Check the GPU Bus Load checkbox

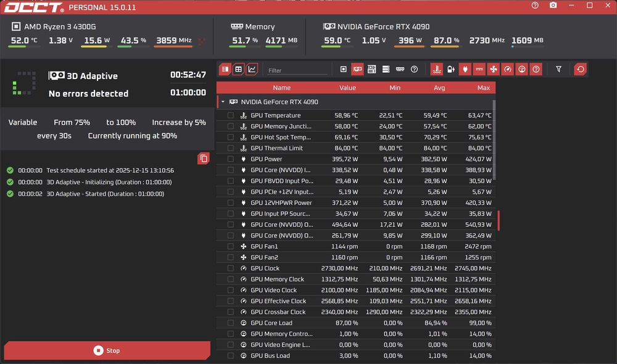click(x=231, y=356)
